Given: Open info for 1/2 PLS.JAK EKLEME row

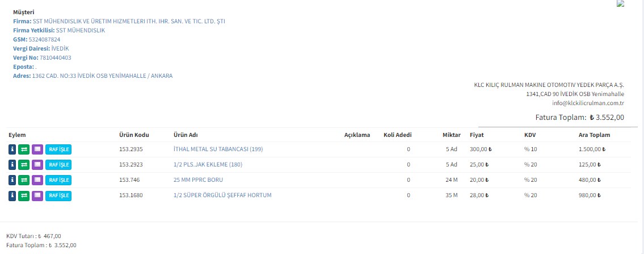Looking at the screenshot, I should pos(12,165).
